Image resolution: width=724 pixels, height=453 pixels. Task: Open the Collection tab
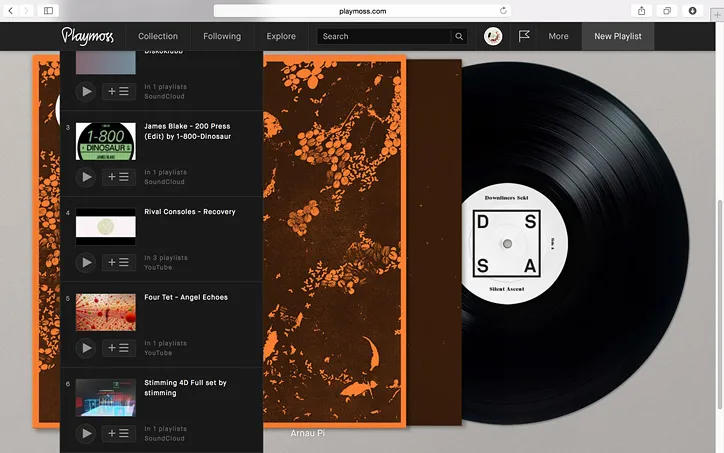tap(158, 36)
